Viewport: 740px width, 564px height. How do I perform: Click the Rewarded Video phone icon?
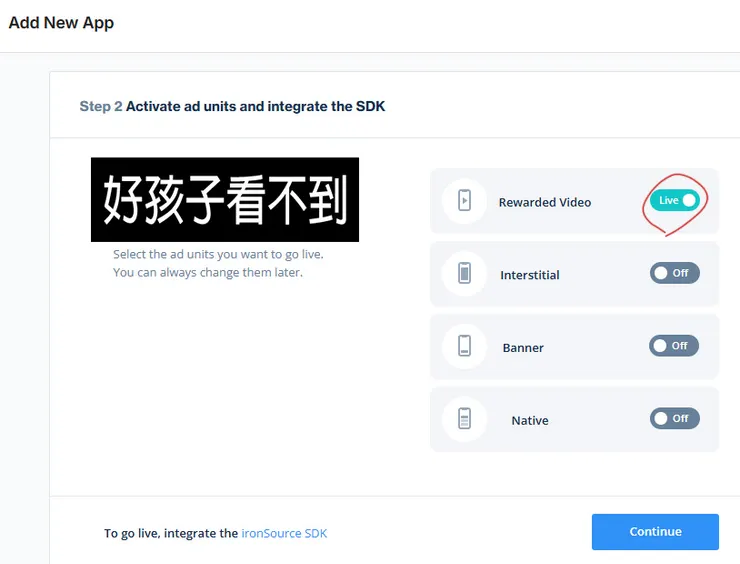pos(464,201)
